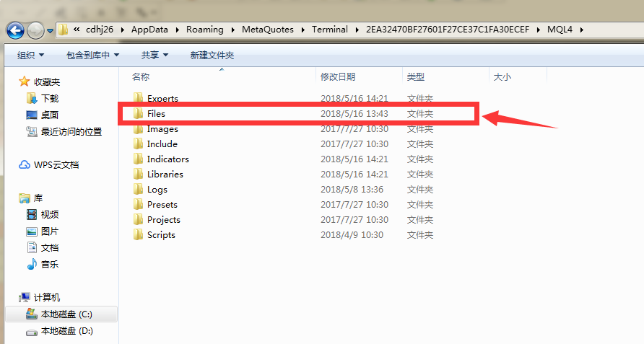This screenshot has width=644, height=344.
Task: Open 图片 library icon
Action: pos(32,231)
